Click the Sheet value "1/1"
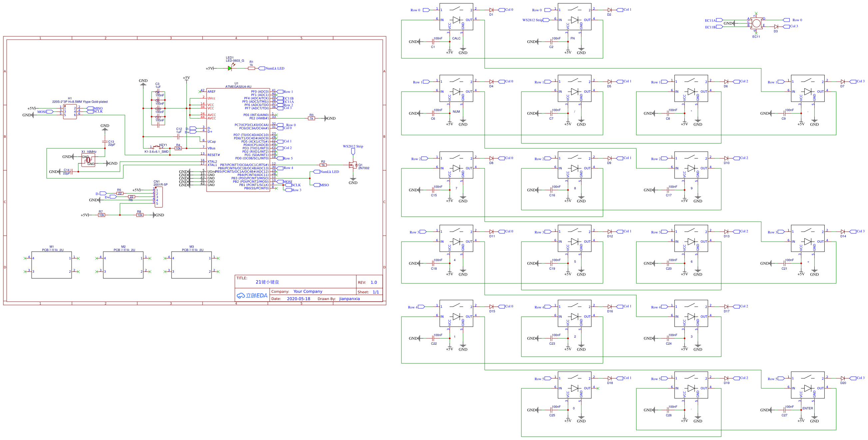The image size is (868, 440). pos(376,292)
